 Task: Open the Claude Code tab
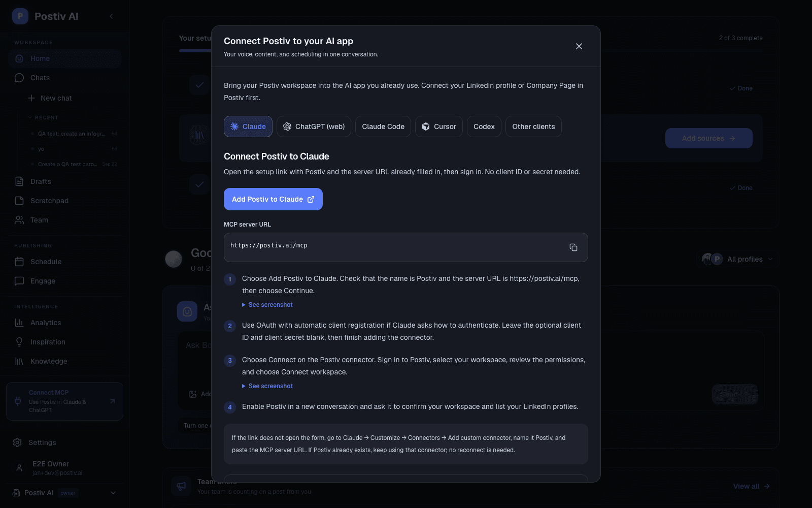click(383, 126)
